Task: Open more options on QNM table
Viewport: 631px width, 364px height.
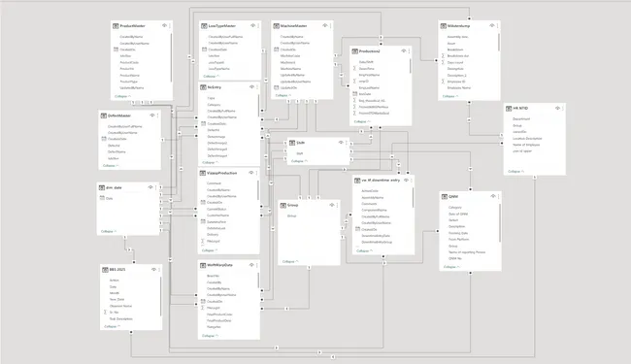Action: [499, 196]
